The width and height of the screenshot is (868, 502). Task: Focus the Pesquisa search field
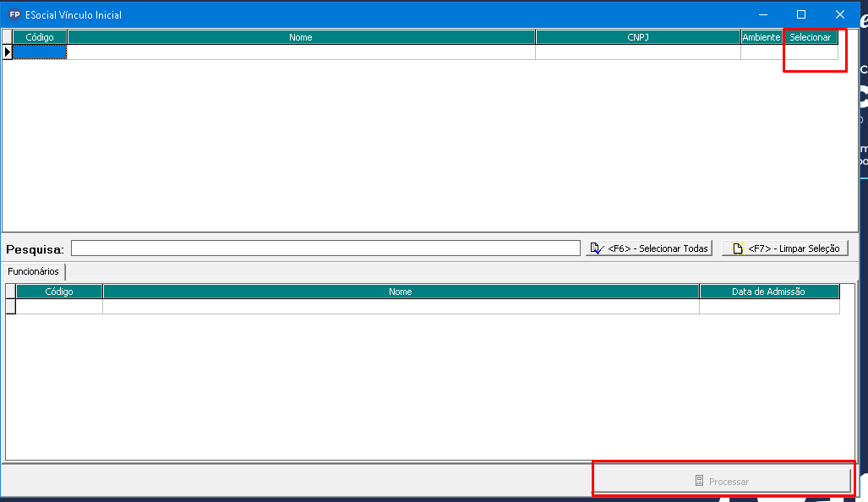325,248
